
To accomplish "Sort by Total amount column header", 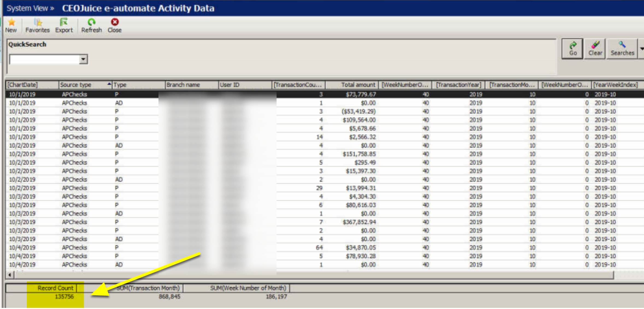I will [352, 85].
